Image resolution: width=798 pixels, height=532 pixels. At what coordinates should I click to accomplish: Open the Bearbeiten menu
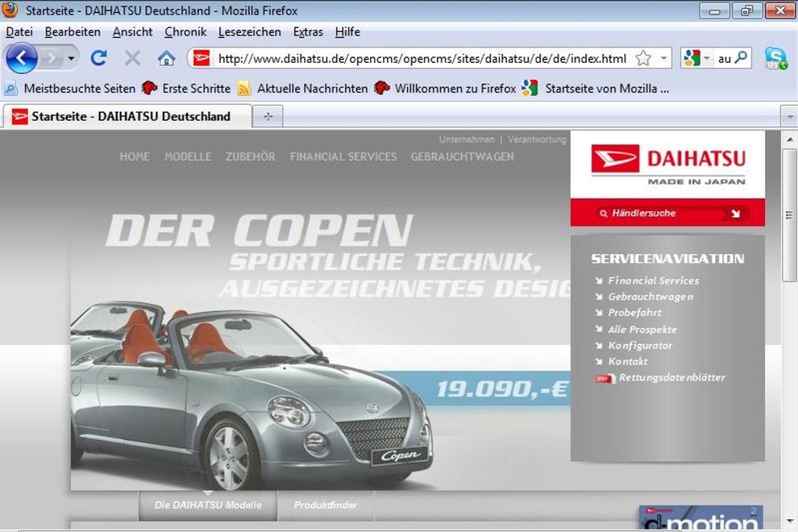point(73,31)
